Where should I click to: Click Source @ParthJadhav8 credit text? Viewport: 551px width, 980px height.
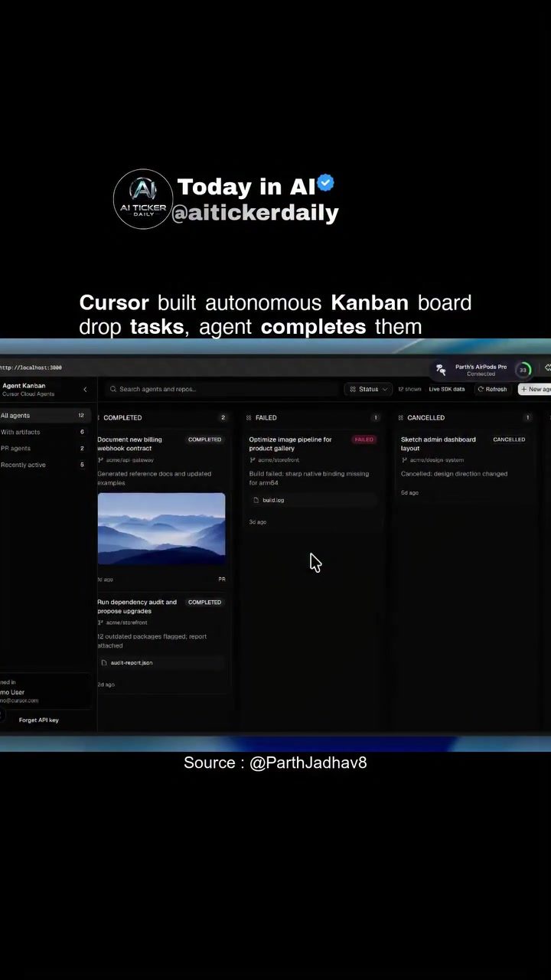pos(275,763)
